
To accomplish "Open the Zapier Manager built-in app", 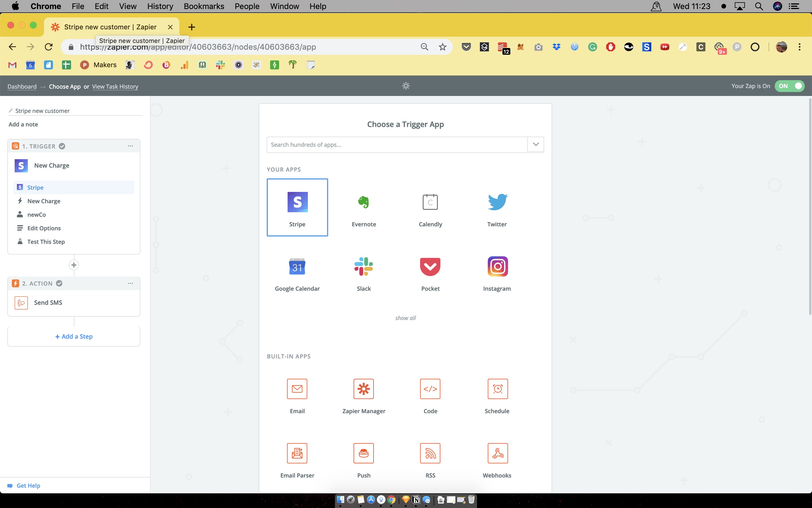I will tap(364, 389).
